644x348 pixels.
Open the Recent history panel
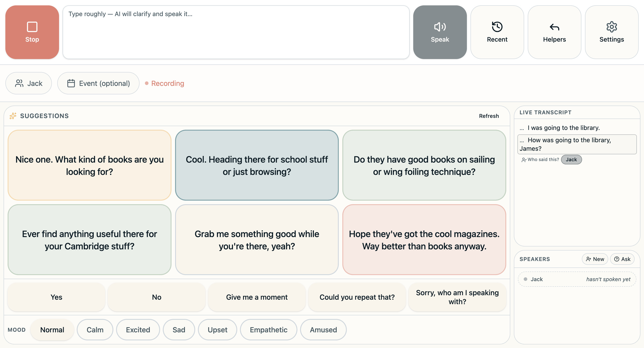click(x=497, y=32)
